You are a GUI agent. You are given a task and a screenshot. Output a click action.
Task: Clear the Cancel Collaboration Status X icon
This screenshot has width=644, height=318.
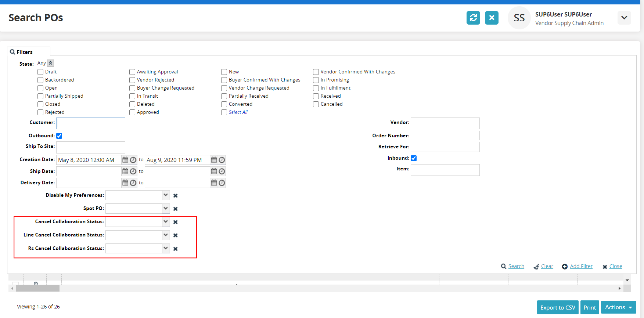[176, 222]
